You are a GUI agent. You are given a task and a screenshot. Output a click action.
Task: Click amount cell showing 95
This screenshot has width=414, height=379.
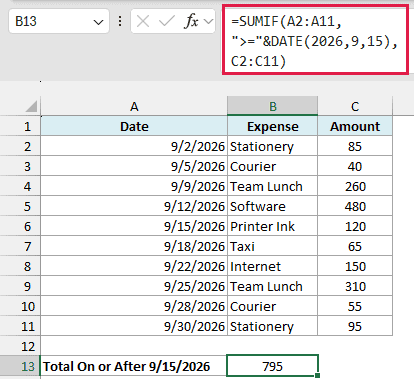point(355,326)
